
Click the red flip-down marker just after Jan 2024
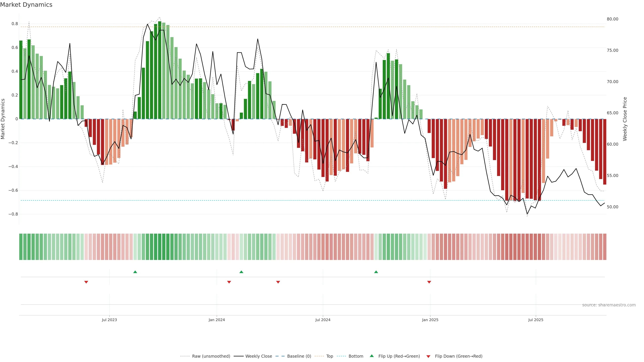(x=229, y=282)
